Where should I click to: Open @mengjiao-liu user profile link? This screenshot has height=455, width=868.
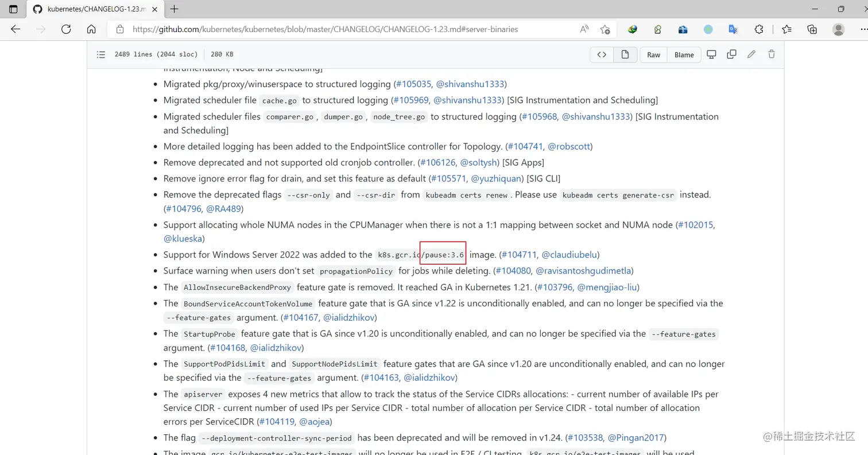[606, 287]
